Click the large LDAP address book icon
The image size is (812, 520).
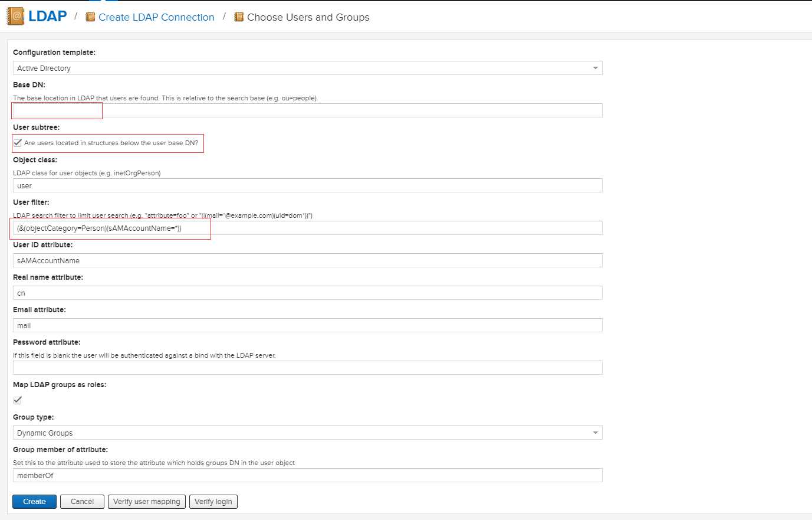tap(15, 16)
